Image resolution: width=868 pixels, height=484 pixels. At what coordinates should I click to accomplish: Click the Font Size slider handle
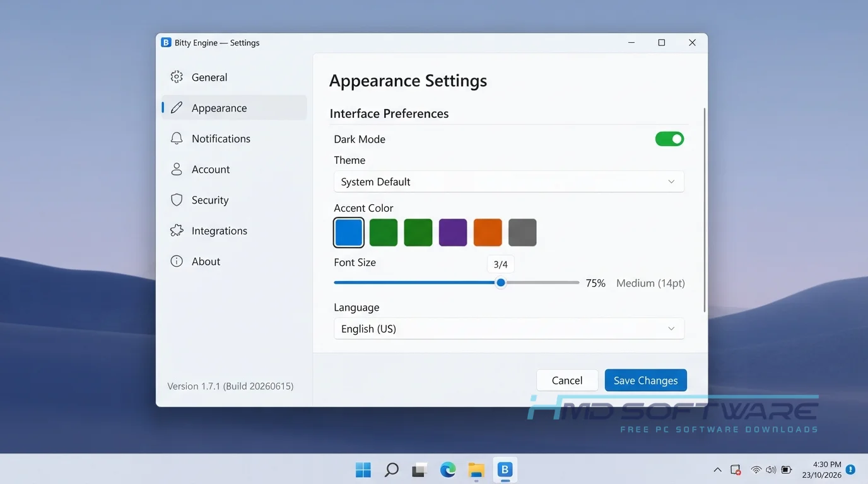(501, 282)
